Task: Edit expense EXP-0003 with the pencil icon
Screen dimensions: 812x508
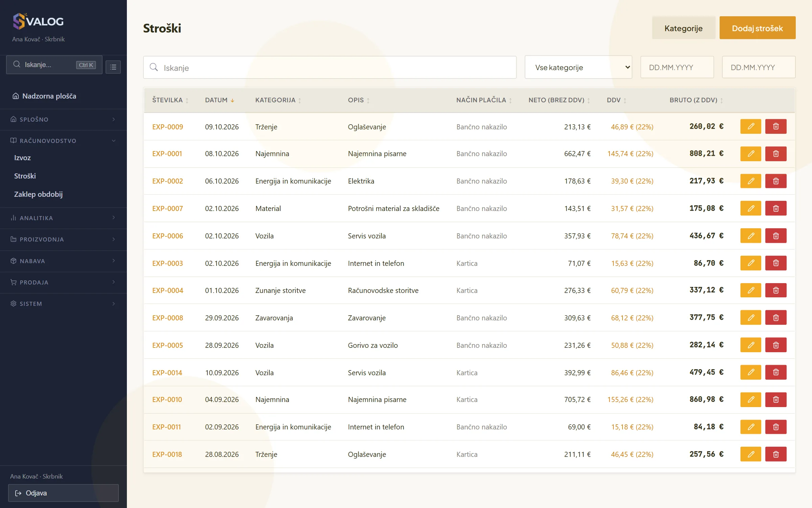Action: (750, 263)
